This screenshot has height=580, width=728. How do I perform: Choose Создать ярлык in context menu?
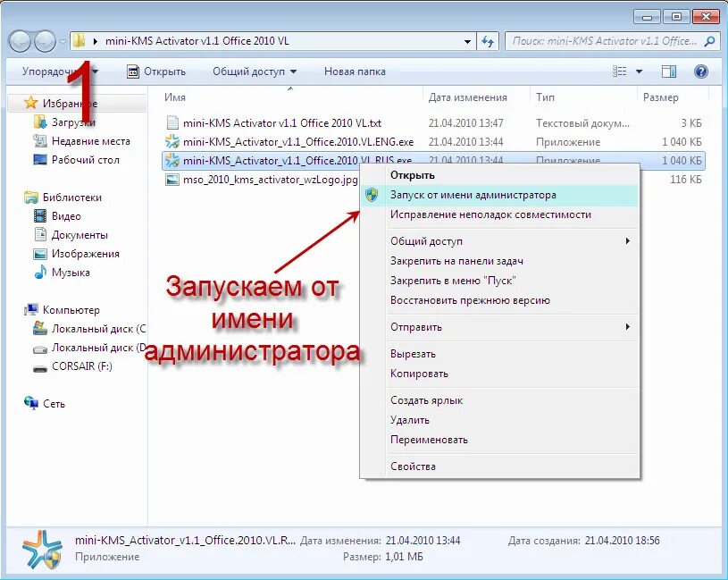coord(499,400)
